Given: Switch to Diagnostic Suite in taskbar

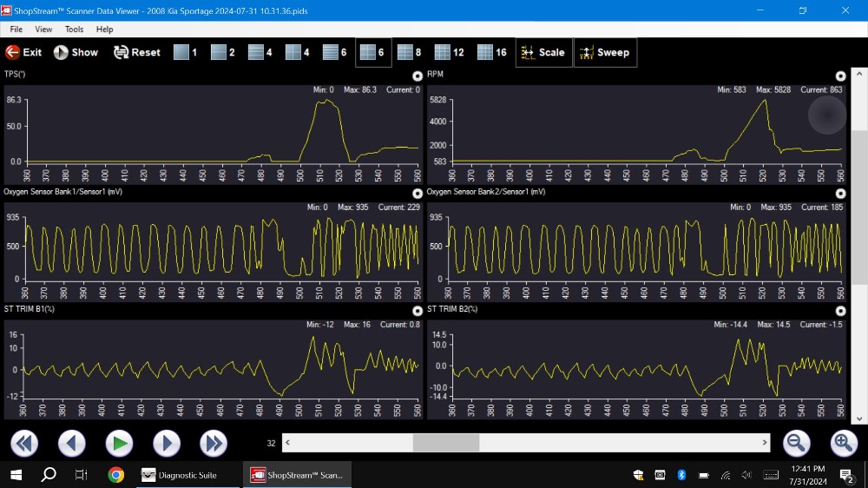Looking at the screenshot, I should click(x=179, y=475).
